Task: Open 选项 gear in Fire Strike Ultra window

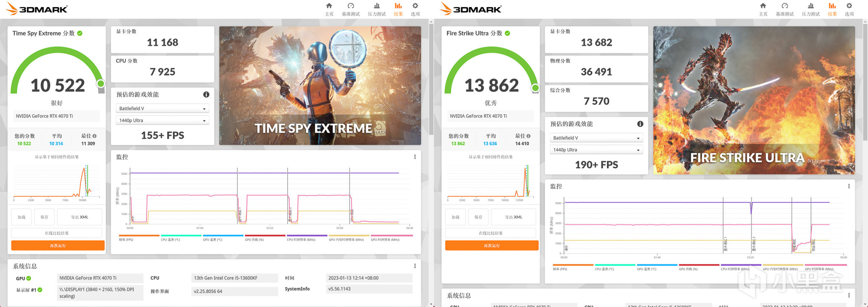Action: [849, 9]
